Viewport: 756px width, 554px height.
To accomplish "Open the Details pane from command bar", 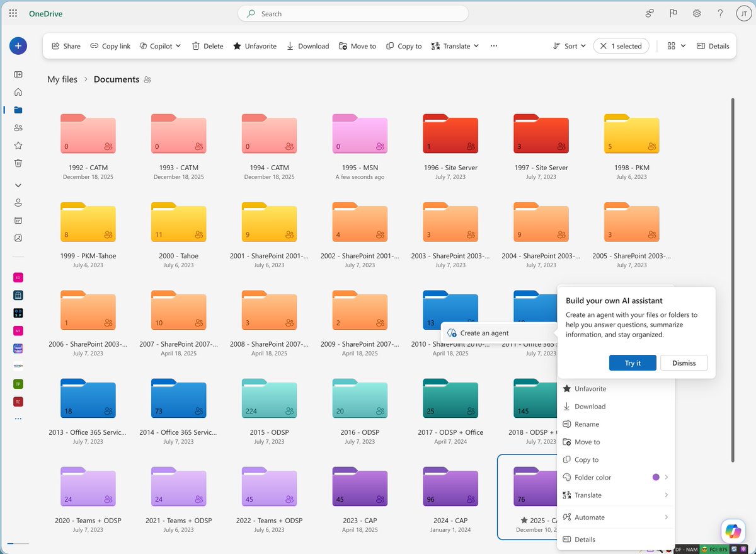I will click(713, 46).
